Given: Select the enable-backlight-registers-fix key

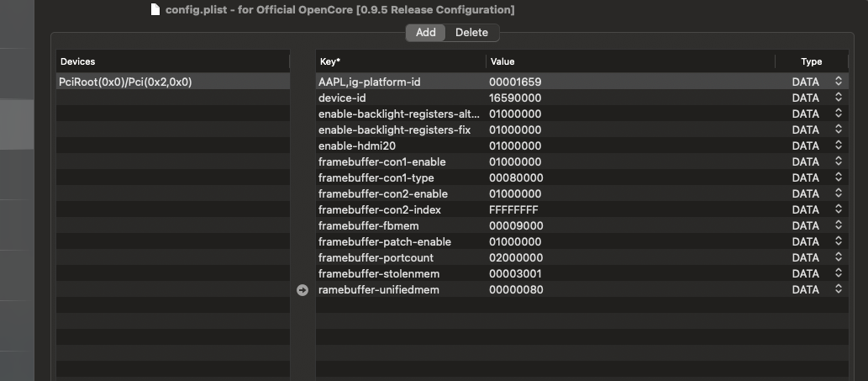Looking at the screenshot, I should pos(394,130).
